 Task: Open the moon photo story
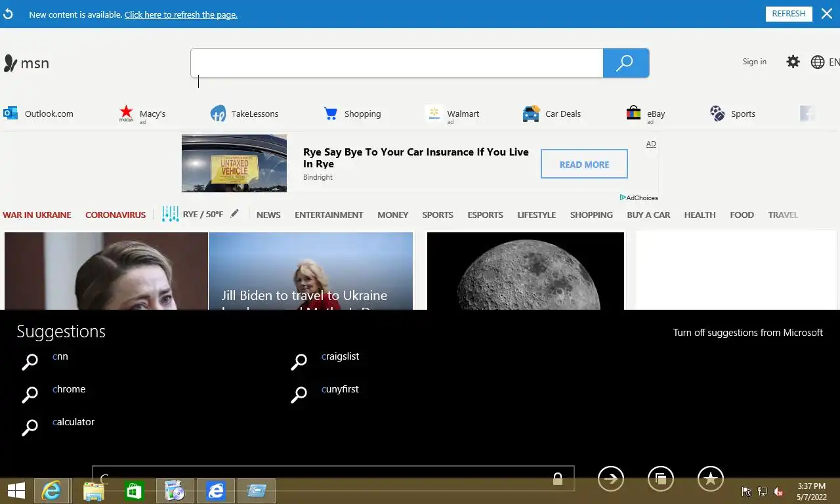click(526, 270)
